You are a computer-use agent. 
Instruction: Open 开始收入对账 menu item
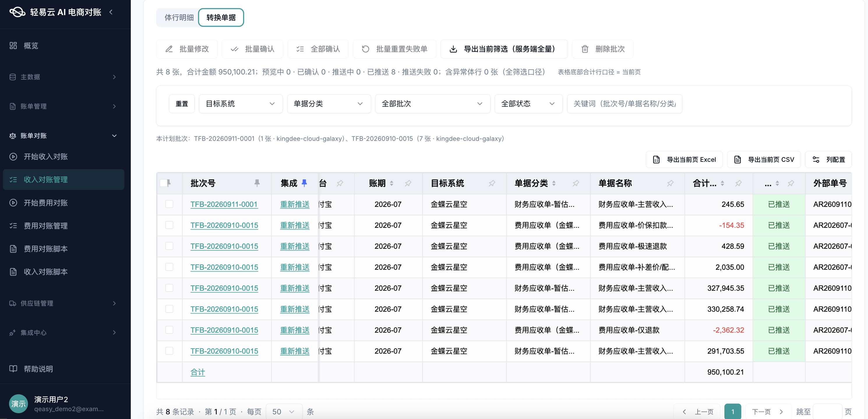coord(64,157)
